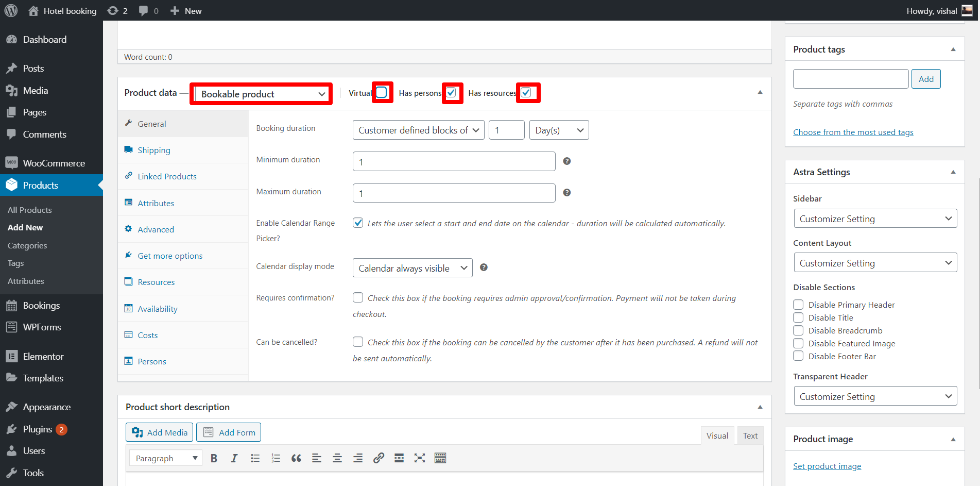This screenshot has width=980, height=486.
Task: Click the insert link icon
Action: pos(379,458)
